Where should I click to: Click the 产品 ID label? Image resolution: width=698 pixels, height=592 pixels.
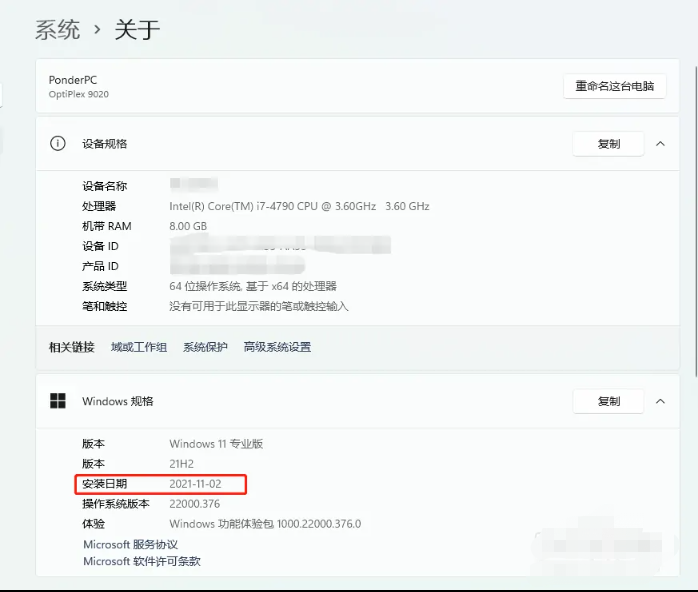point(100,266)
